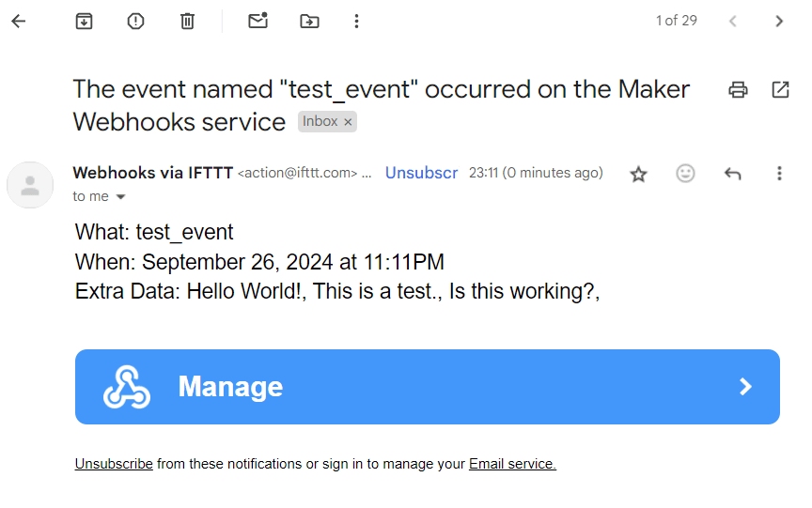Image resolution: width=812 pixels, height=508 pixels.
Task: Delete the email with the trash icon
Action: point(187,22)
